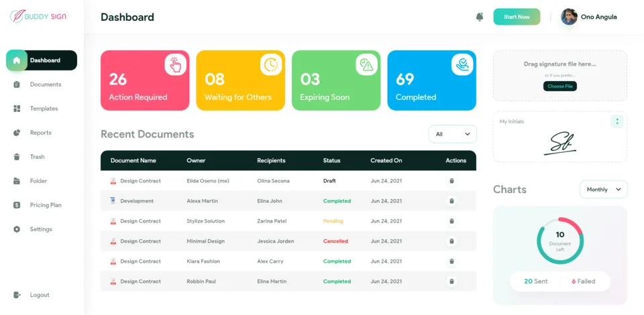Image resolution: width=644 pixels, height=315 pixels.
Task: Click the Draft status text
Action: click(x=329, y=181)
